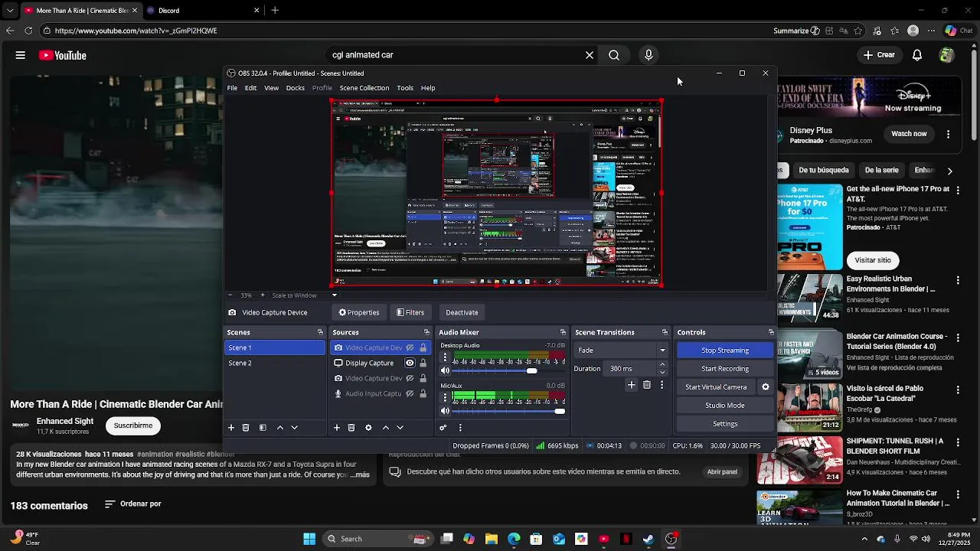Pop out the Controls dock

(x=771, y=332)
